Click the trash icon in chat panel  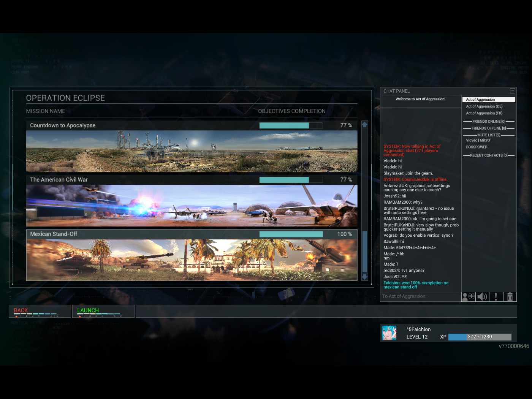pos(510,297)
